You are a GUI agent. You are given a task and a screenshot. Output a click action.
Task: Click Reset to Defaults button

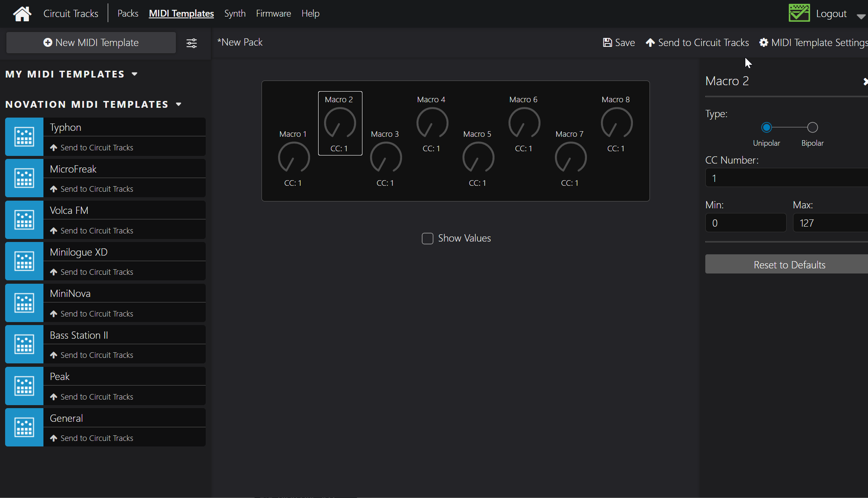(x=787, y=265)
